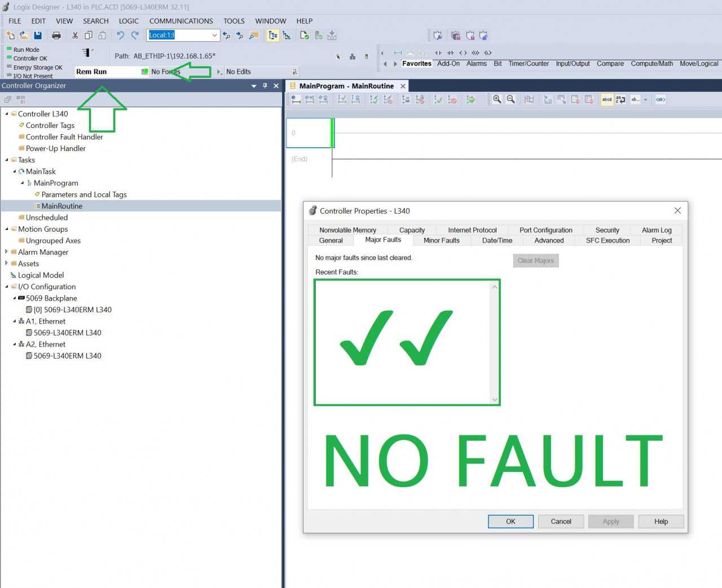Click OK in Controller Properties dialog
Image resolution: width=722 pixels, height=588 pixels.
point(510,521)
